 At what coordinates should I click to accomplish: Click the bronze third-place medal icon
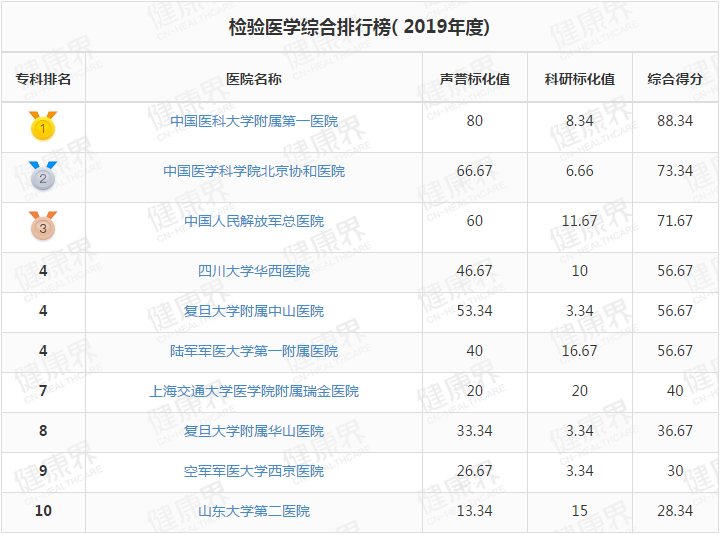(x=43, y=225)
